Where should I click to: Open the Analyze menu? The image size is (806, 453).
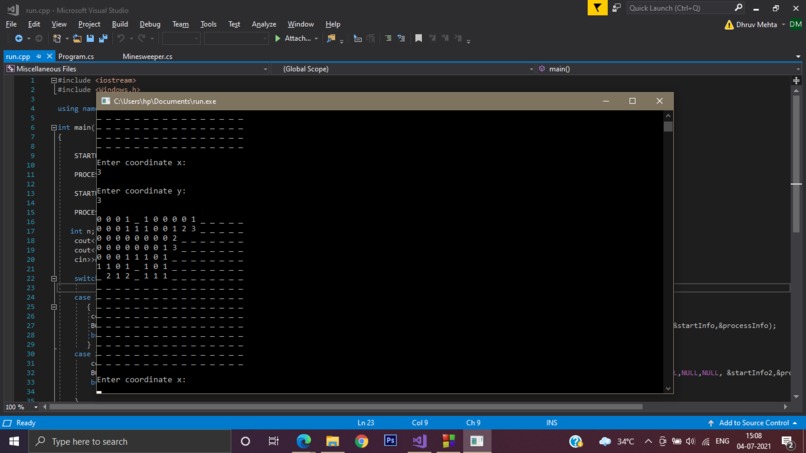coord(264,24)
